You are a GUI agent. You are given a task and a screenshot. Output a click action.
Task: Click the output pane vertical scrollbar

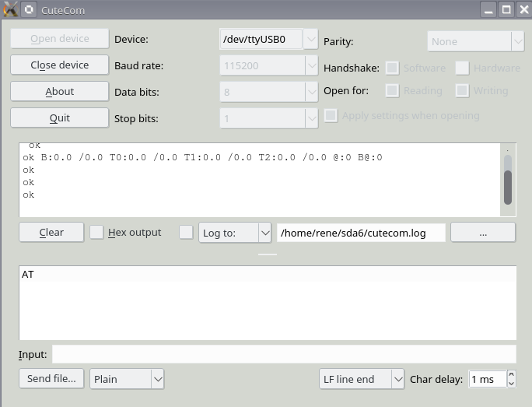pos(508,187)
